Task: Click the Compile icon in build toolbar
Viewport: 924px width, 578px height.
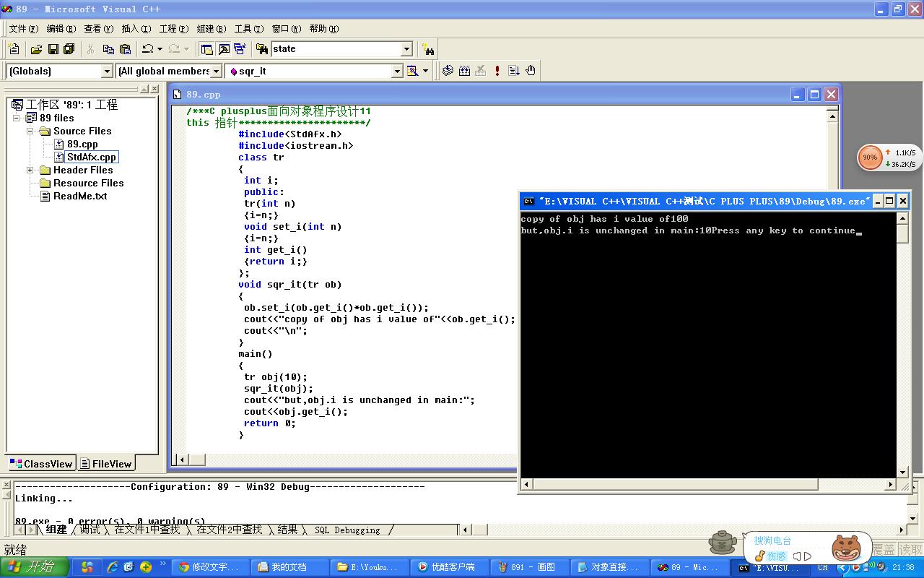Action: point(448,71)
